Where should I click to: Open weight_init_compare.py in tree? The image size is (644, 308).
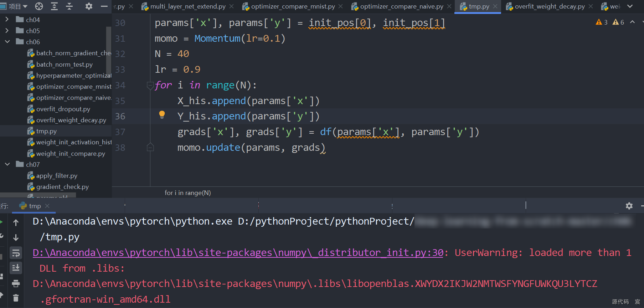tap(66, 154)
